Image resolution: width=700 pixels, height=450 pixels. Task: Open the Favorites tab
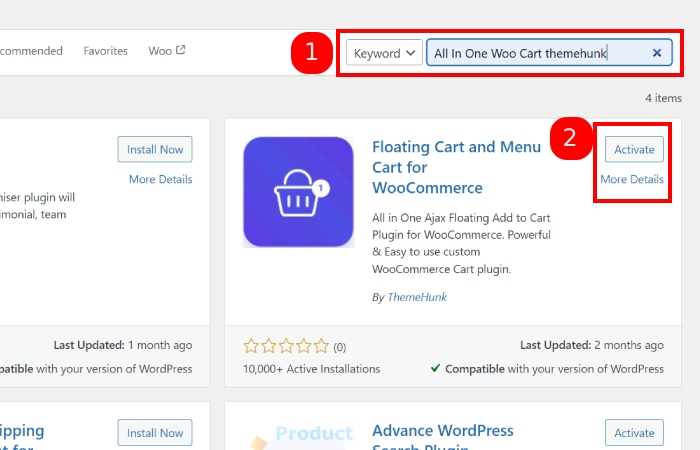click(x=105, y=51)
